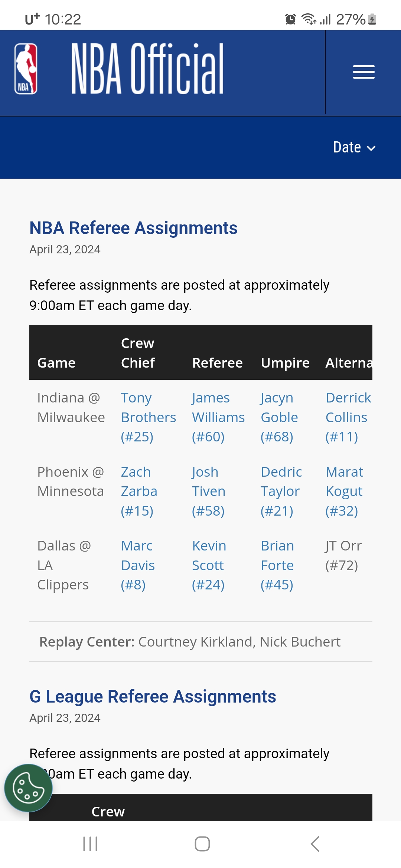The image size is (401, 868).
Task: Open alternate Marat Kogut (#32) link
Action: (344, 491)
